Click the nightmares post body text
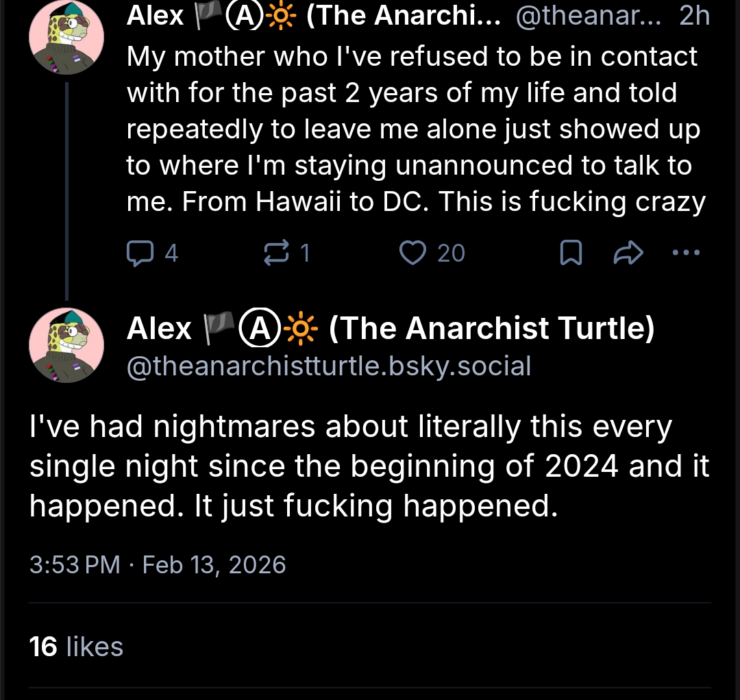This screenshot has height=700, width=740. tap(370, 466)
